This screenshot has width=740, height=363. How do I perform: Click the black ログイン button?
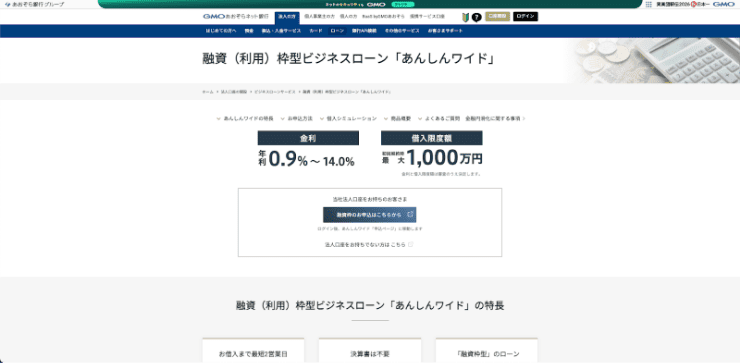pos(525,17)
